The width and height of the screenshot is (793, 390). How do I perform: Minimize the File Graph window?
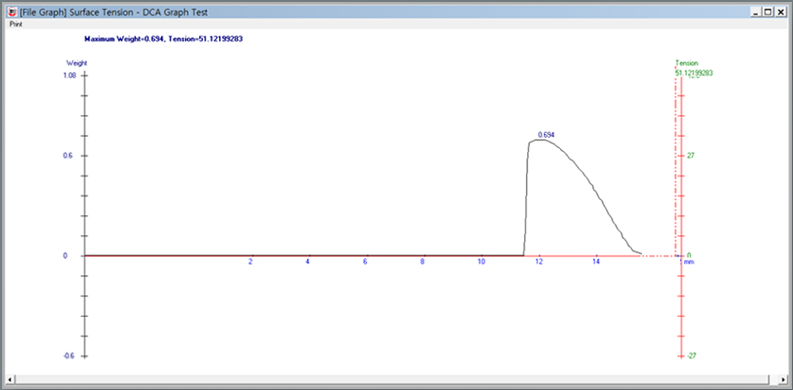[756, 13]
